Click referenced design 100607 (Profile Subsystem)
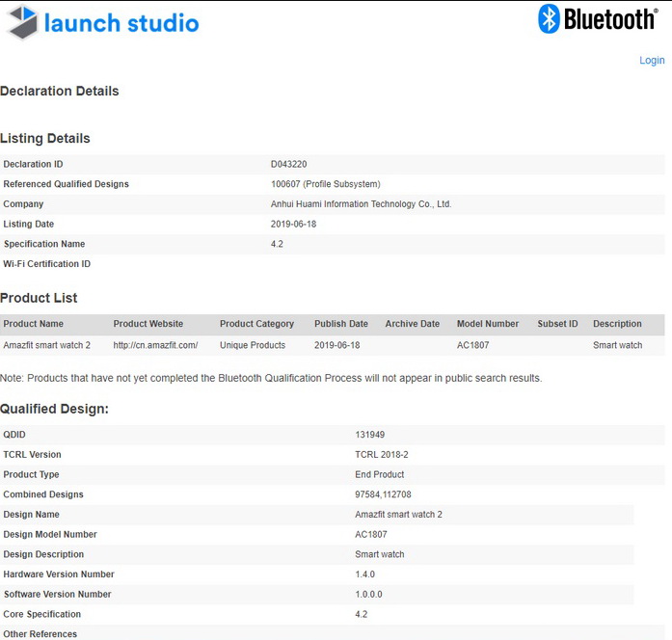672x640 pixels. coord(326,184)
